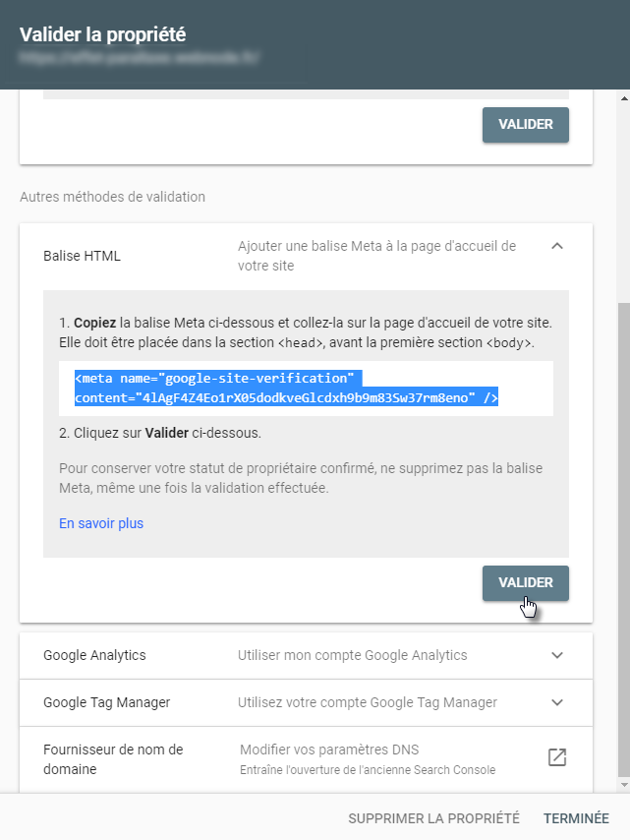This screenshot has height=840, width=630.
Task: Open the DNS provider external link icon
Action: (557, 757)
